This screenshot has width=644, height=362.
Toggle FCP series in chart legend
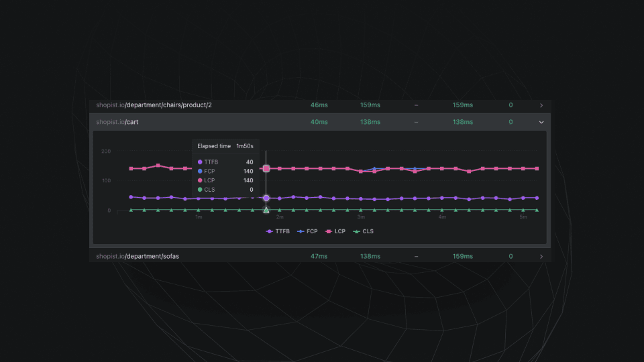[307, 231]
